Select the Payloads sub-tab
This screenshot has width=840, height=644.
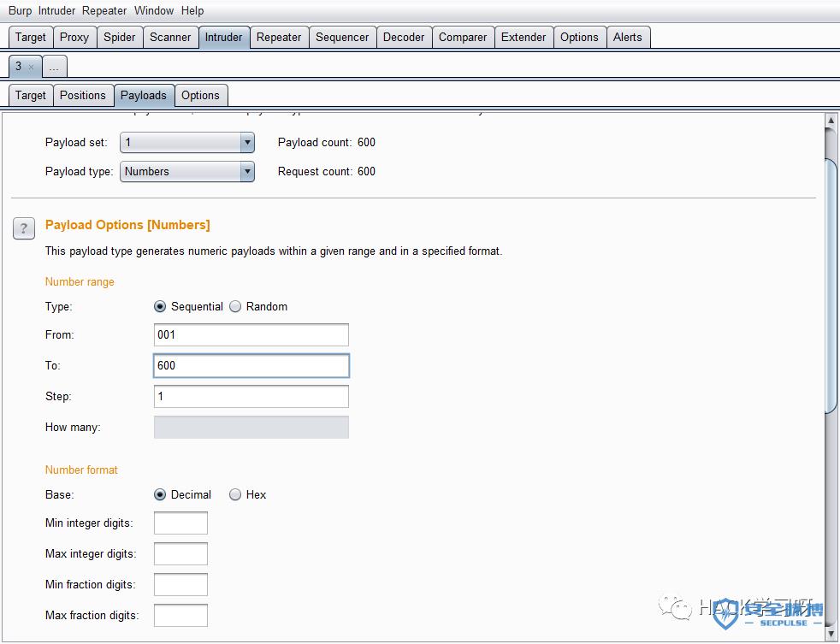tap(144, 96)
